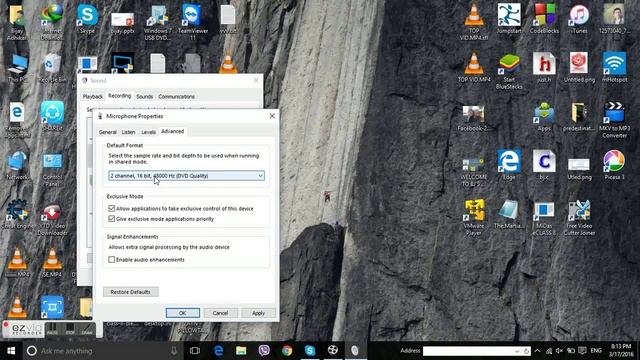This screenshot has height=360, width=640.
Task: Open the taskbar clock showing 8:13 PM
Action: [621, 350]
